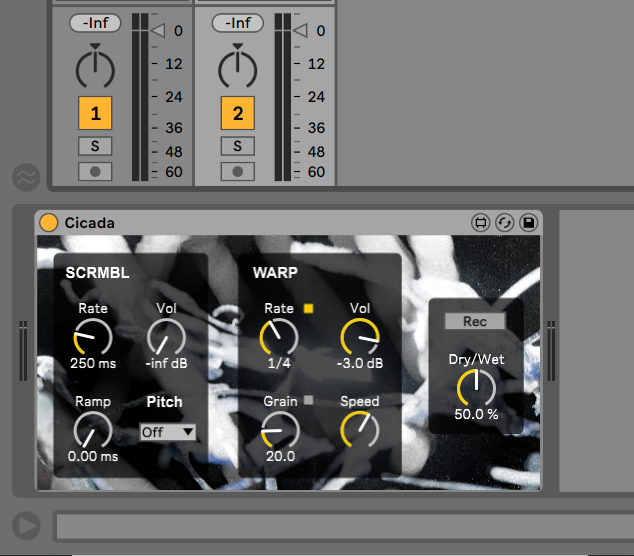Deactivate track 1 with its activator button
Screen dimensions: 634x556
click(x=95, y=114)
